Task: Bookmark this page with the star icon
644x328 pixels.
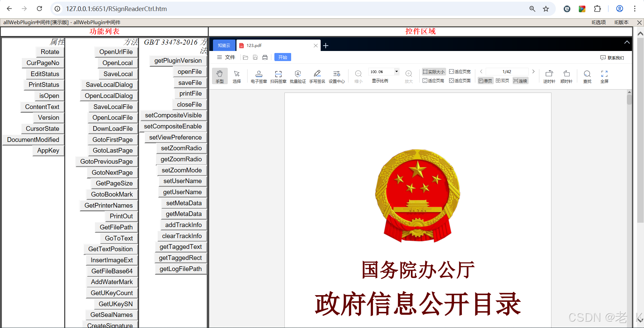Action: tap(546, 9)
